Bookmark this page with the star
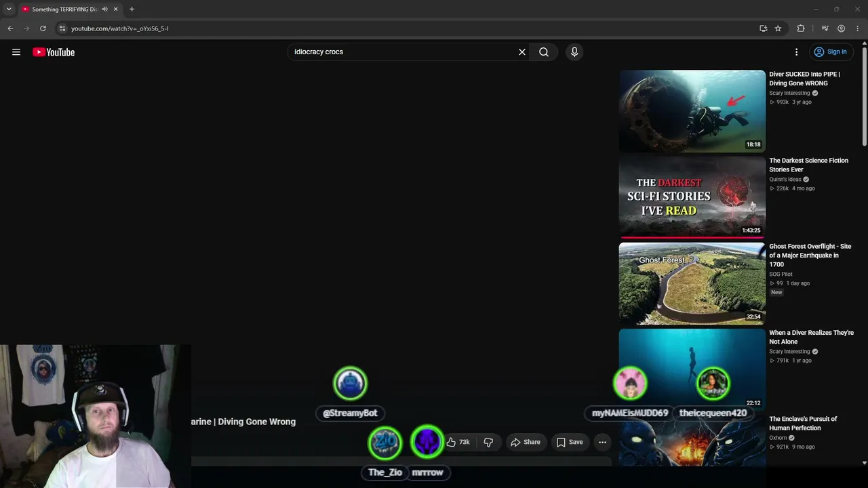868x488 pixels. tap(778, 28)
